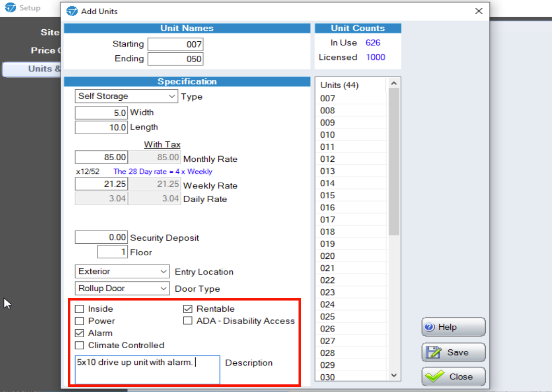The image size is (552, 392).
Task: Select unit 026 in the list
Action: tap(352, 329)
